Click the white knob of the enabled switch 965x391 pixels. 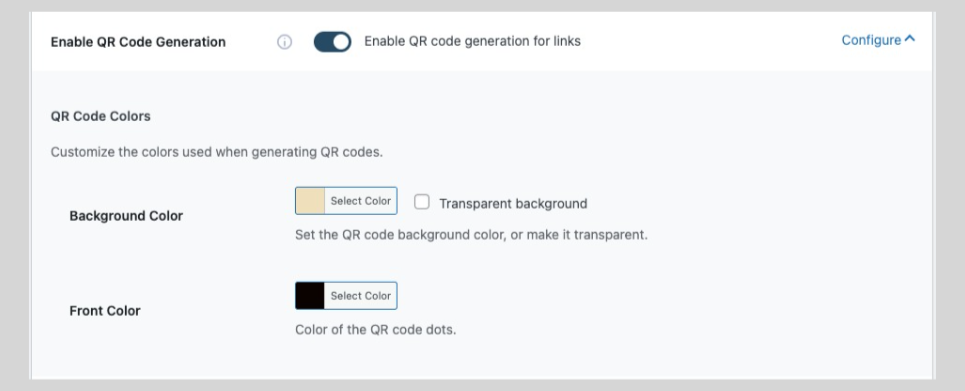[x=342, y=42]
